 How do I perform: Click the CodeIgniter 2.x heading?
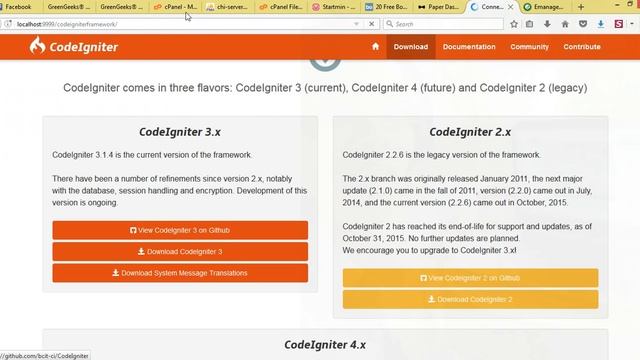point(470,132)
